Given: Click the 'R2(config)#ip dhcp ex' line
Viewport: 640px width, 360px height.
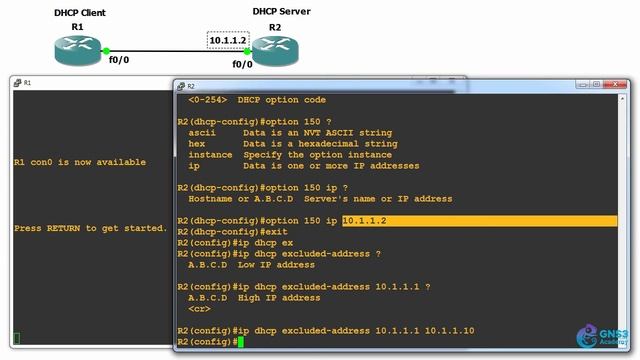Looking at the screenshot, I should click(235, 243).
